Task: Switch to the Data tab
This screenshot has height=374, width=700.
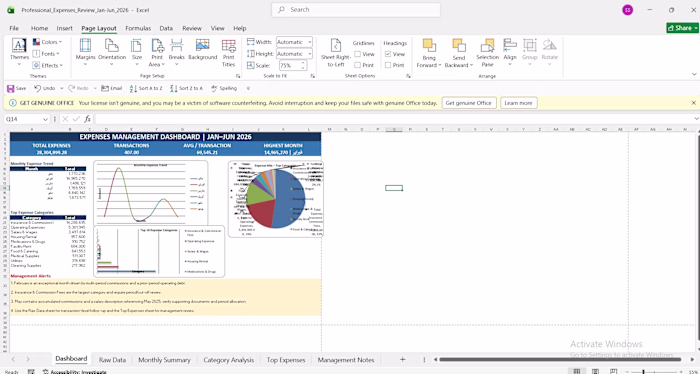Action: tap(166, 28)
